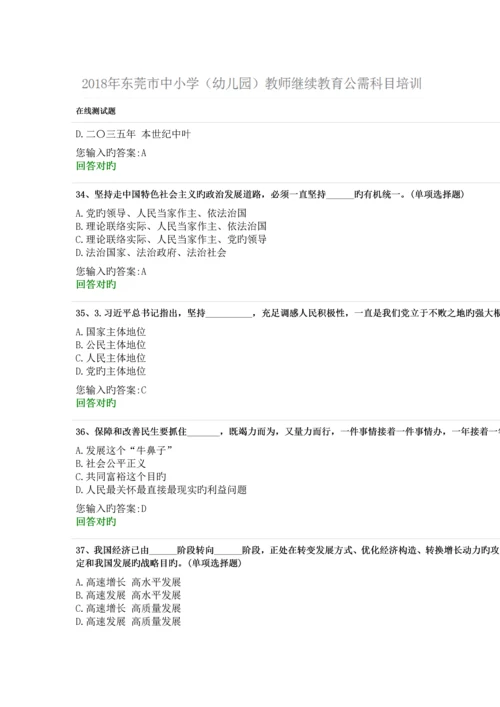Select option 'D.人民最关怀最直接最现实的利益问题'
Viewport: 500px width, 707px height.
pos(161,490)
